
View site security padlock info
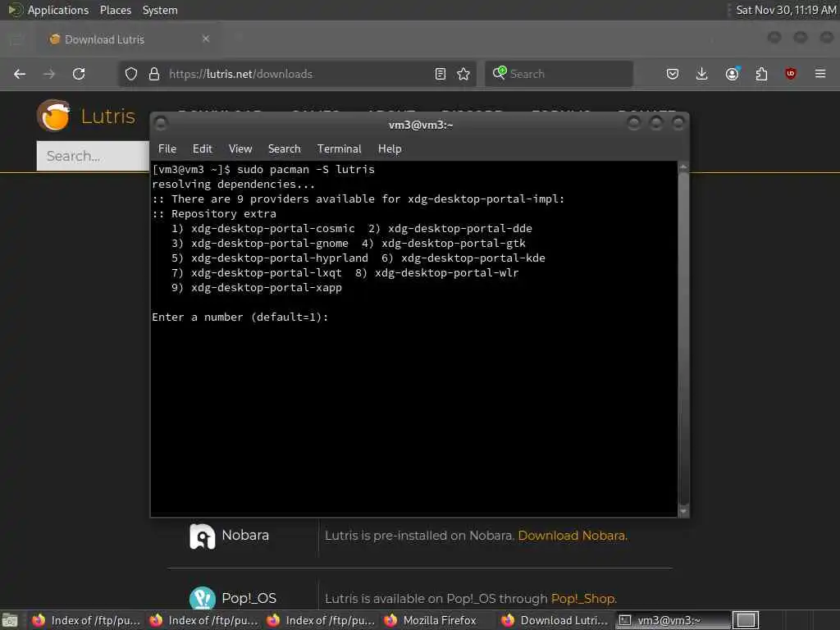tap(154, 74)
